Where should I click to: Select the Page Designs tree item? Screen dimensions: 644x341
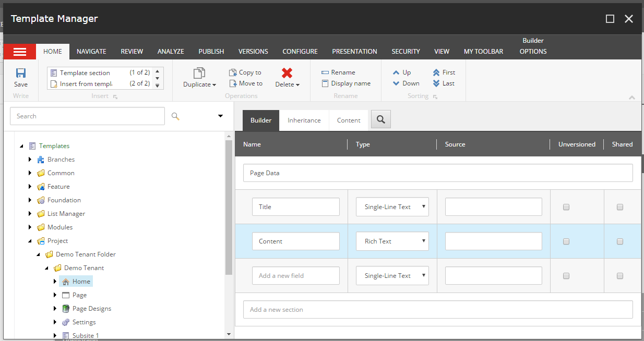(91, 309)
